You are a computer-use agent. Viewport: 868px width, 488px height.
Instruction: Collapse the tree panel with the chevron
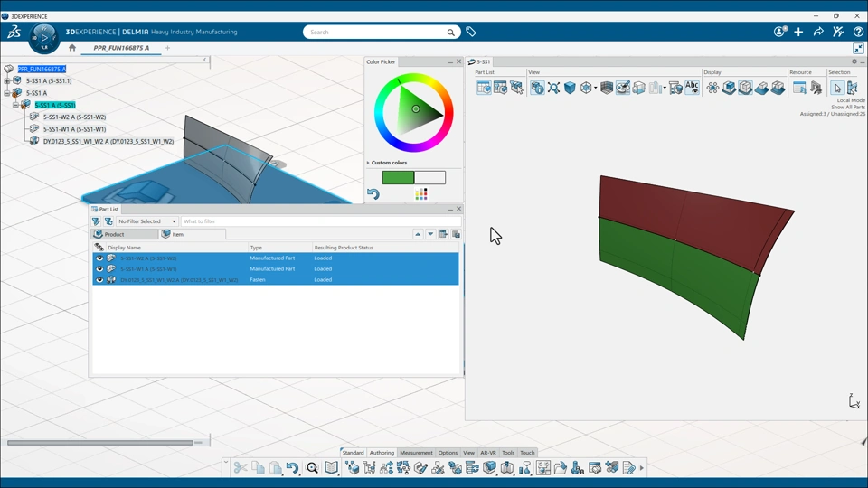point(205,60)
